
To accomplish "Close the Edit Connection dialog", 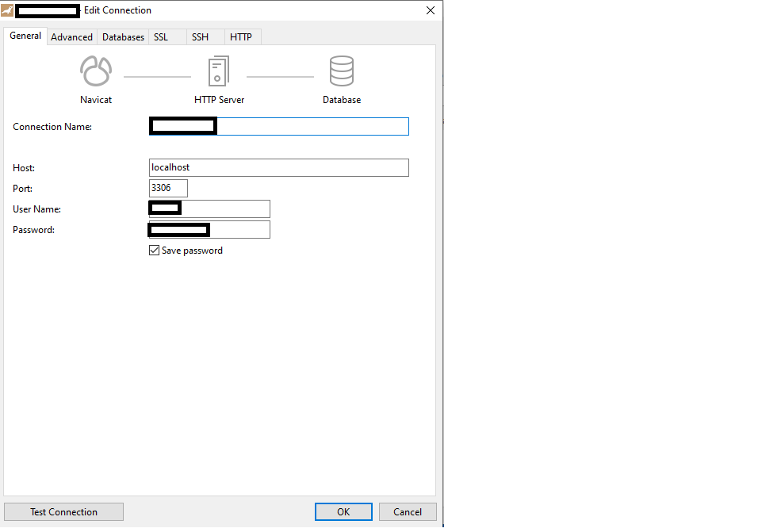I will 431,10.
